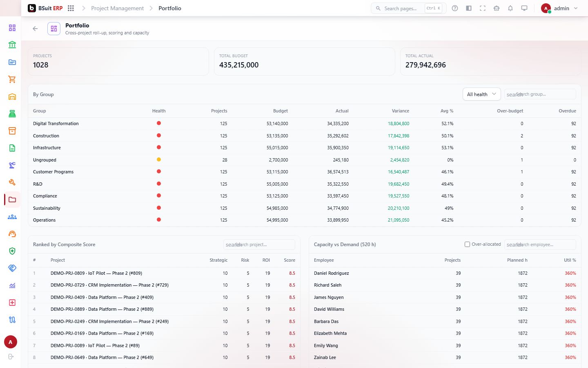
Task: Go back using the left arrow
Action: point(35,29)
